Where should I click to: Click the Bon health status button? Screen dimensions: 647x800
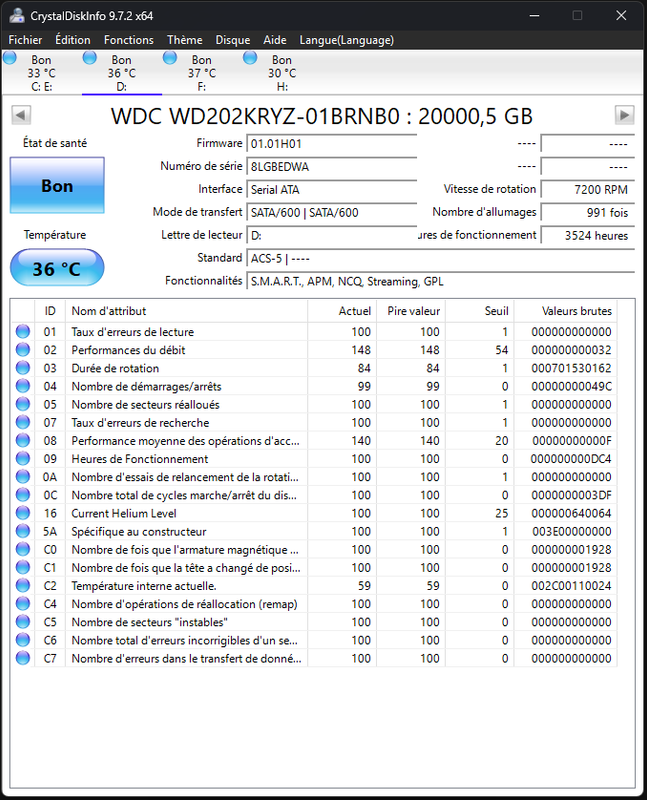[x=57, y=185]
